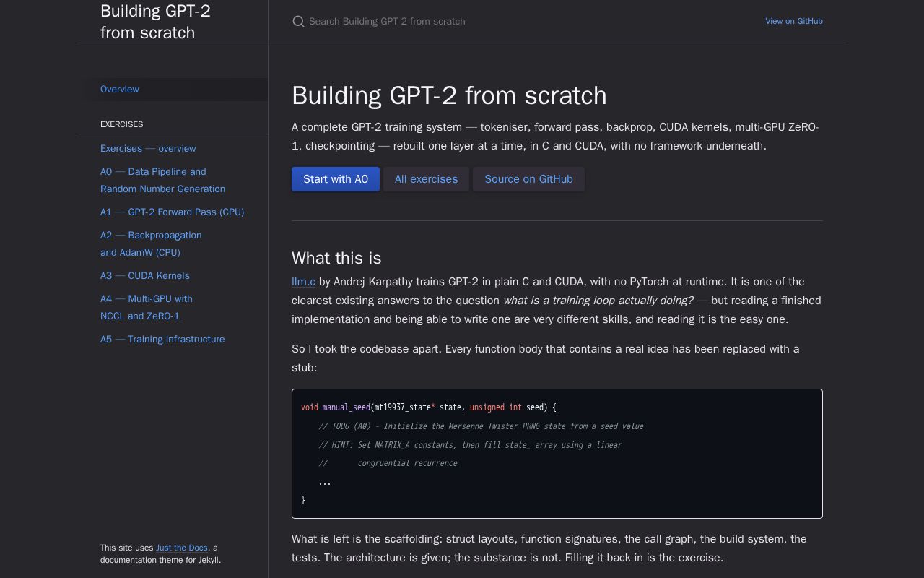Screen dimensions: 924x578
Task: Click the What this is heading
Action: pos(336,258)
